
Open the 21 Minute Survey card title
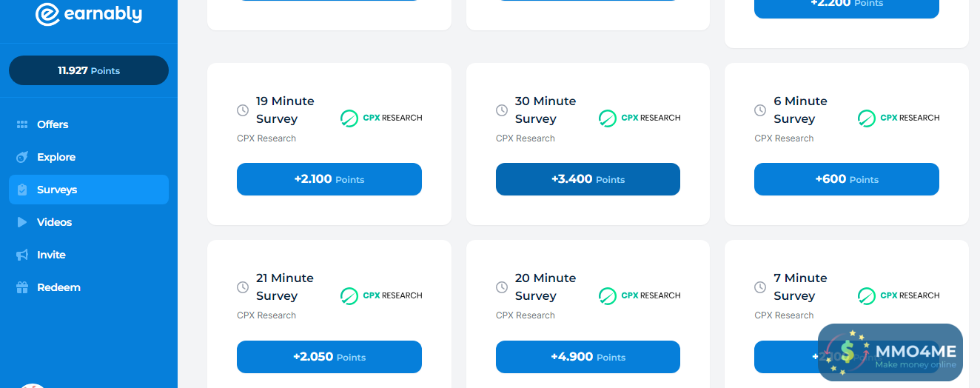285,287
